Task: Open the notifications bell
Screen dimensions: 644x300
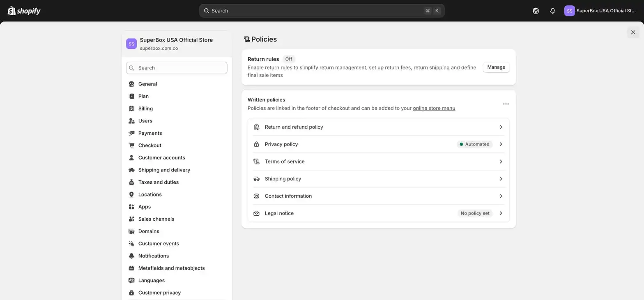Action: (x=552, y=11)
